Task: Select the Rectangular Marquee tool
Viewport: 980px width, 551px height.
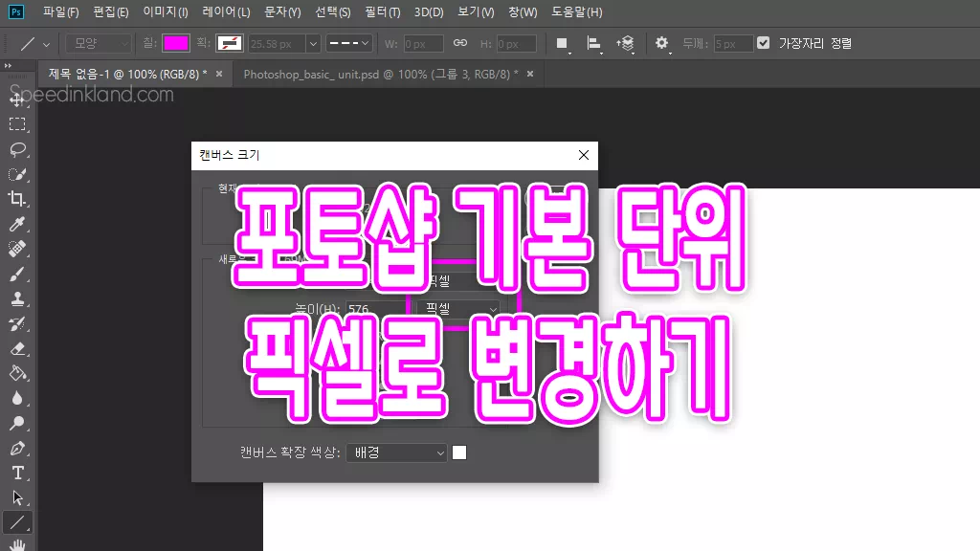Action: (x=17, y=124)
